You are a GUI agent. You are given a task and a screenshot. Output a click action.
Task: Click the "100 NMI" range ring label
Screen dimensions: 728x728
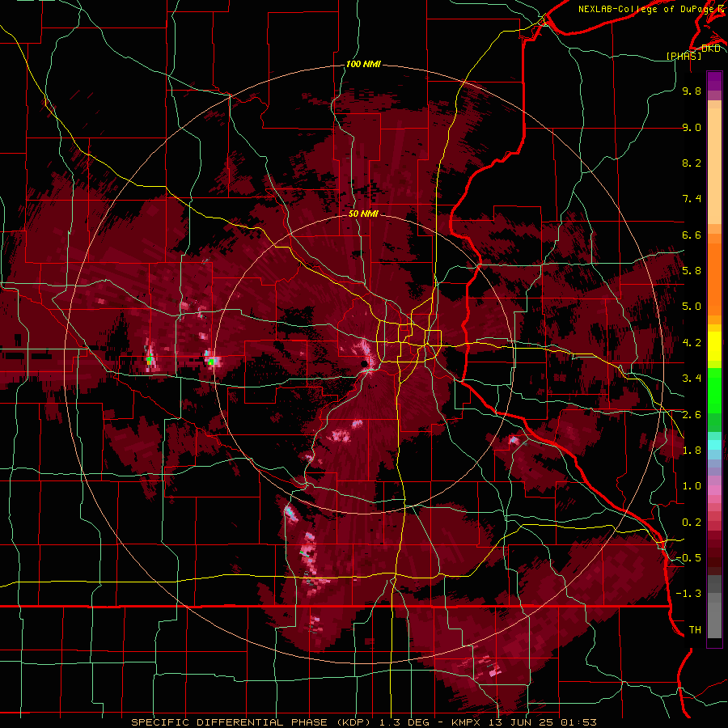point(363,64)
